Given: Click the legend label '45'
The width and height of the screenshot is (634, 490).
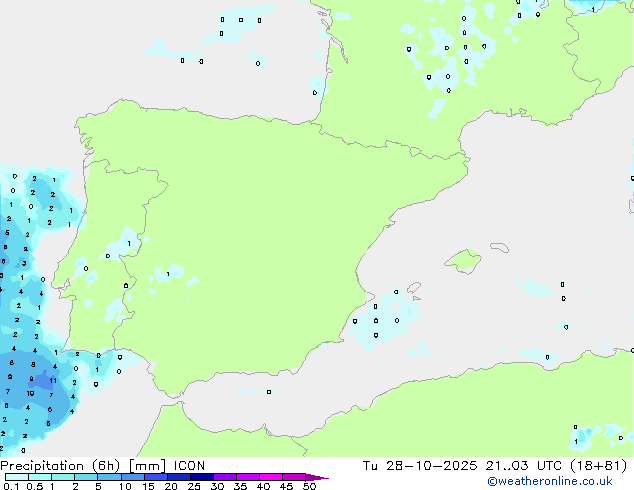Looking at the screenshot, I should tap(286, 486).
